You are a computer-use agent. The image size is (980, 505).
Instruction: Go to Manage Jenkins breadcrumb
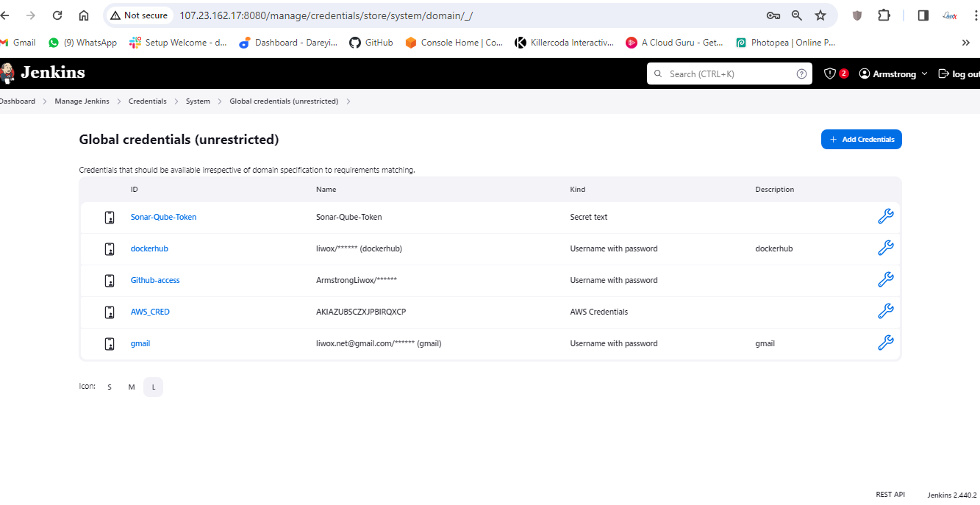pos(82,101)
